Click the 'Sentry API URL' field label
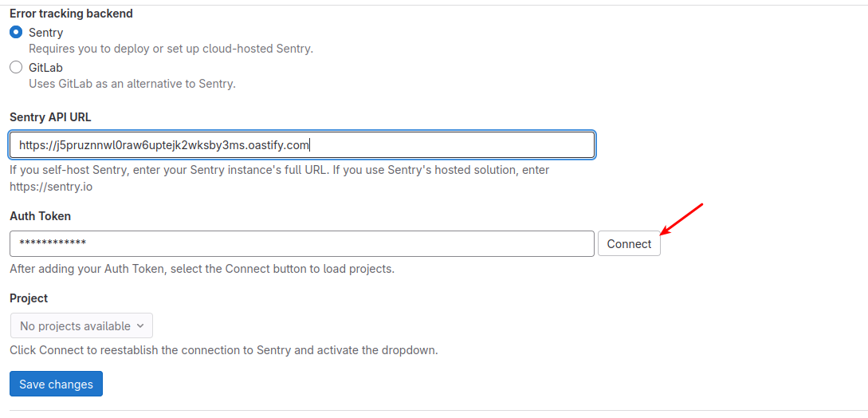 50,116
